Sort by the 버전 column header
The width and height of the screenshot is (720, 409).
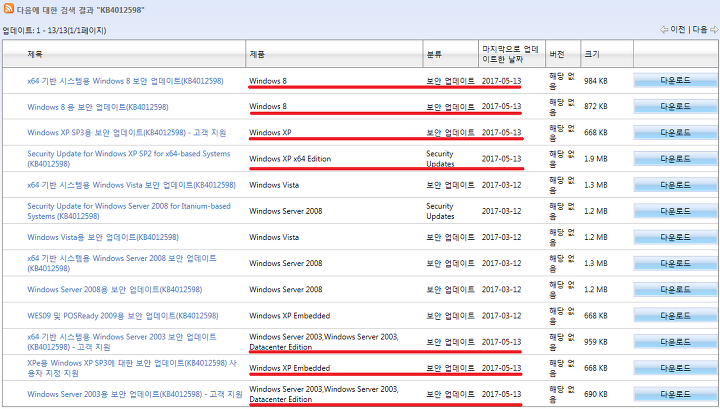557,54
